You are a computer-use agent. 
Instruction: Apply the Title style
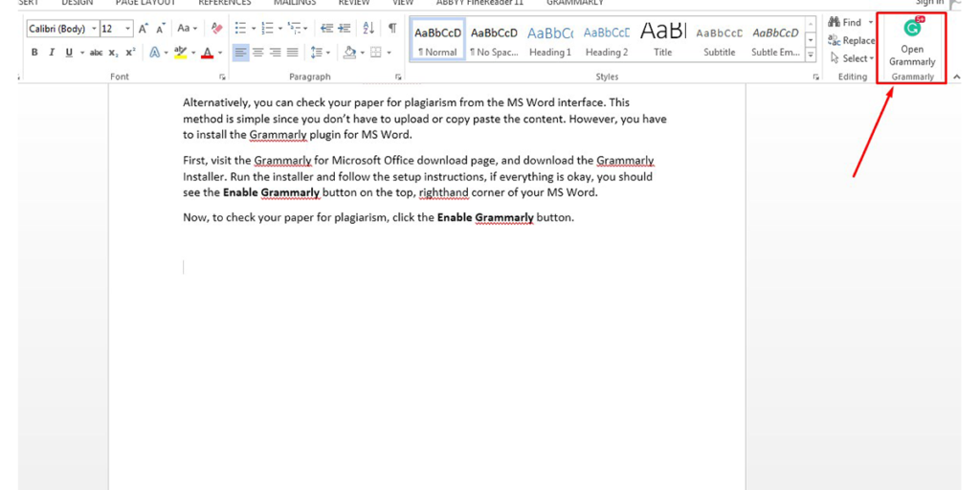tap(662, 39)
